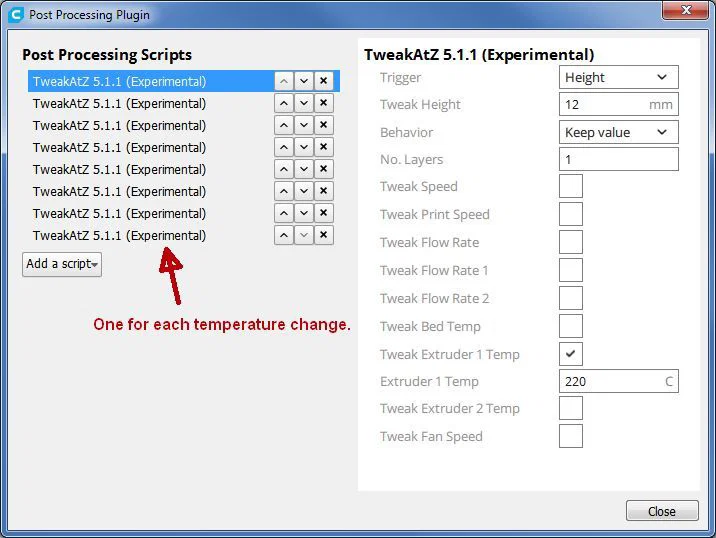Open the Add a script dropdown
The width and height of the screenshot is (716, 538).
coord(62,264)
